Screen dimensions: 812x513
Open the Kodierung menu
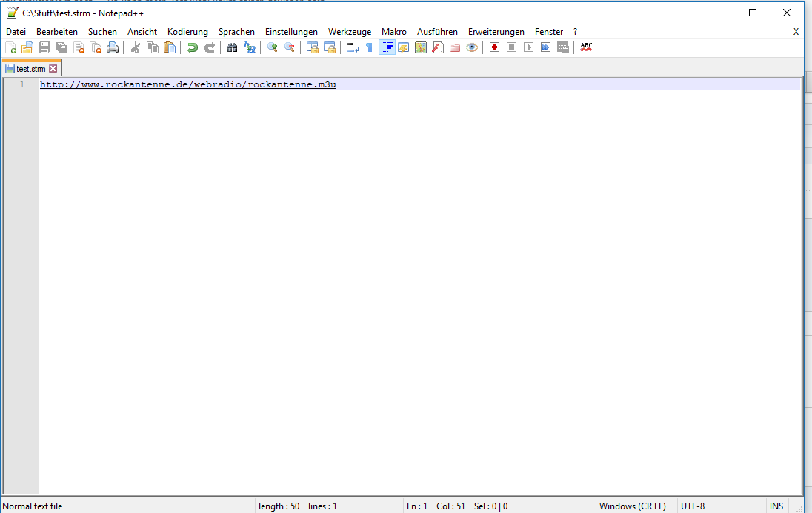click(x=187, y=32)
